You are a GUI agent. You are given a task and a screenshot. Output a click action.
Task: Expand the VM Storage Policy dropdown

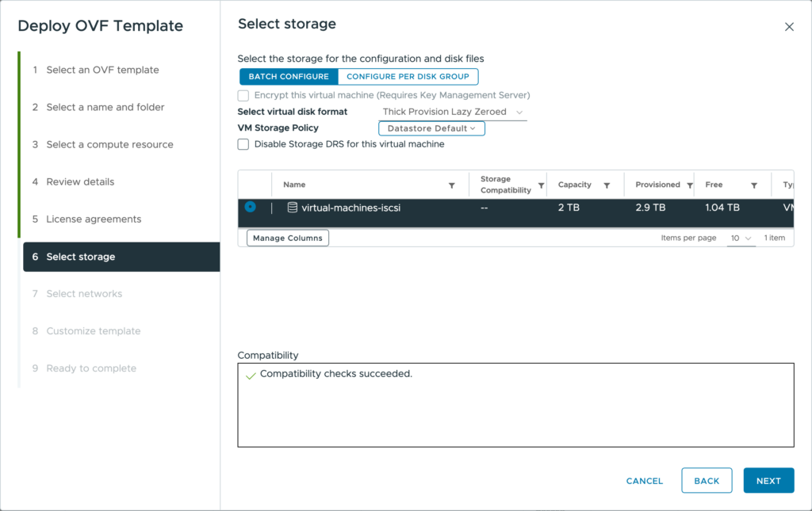pyautogui.click(x=431, y=128)
